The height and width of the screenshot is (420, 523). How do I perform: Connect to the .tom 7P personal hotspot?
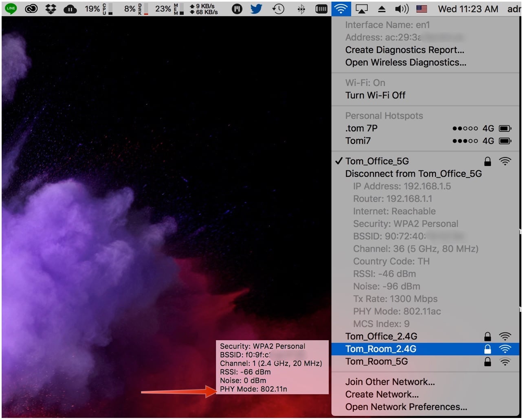(362, 128)
